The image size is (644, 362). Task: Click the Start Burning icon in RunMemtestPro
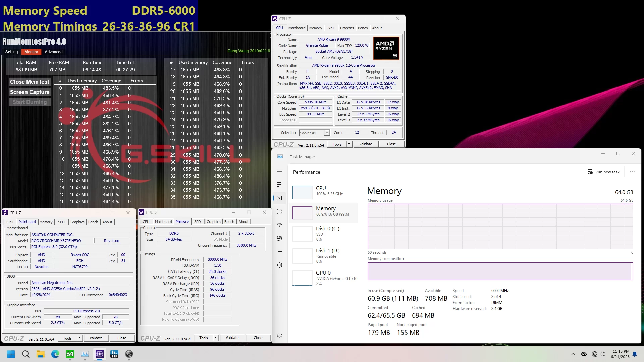pyautogui.click(x=30, y=102)
